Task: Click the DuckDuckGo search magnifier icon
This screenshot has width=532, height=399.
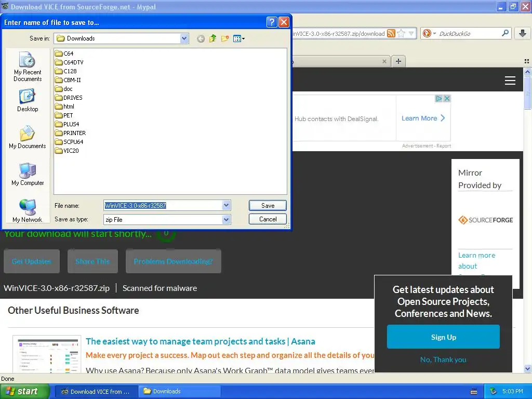Action: tap(505, 33)
